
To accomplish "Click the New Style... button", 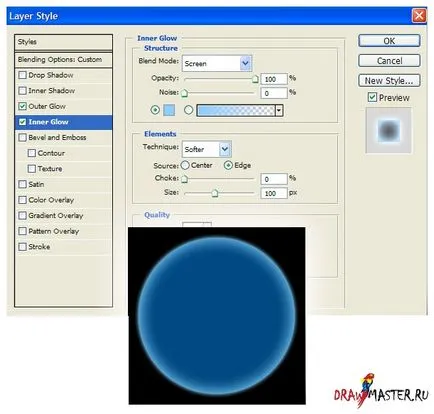I will coord(389,81).
